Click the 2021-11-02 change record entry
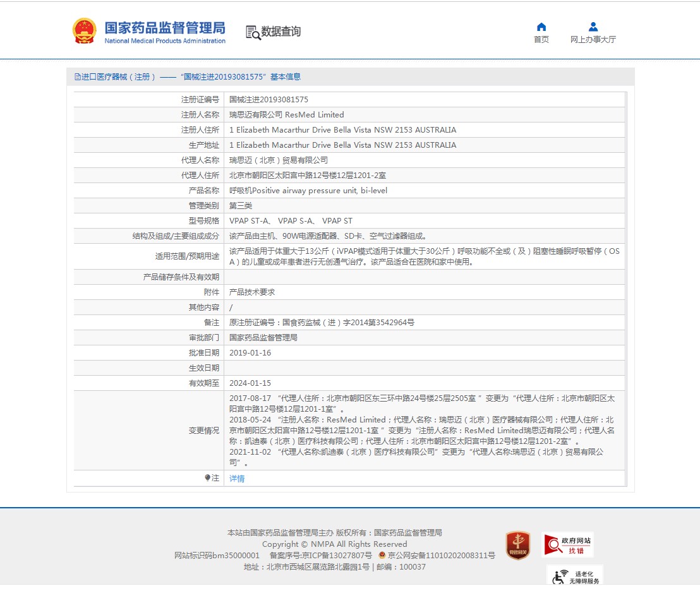The image size is (700, 598). tap(416, 457)
